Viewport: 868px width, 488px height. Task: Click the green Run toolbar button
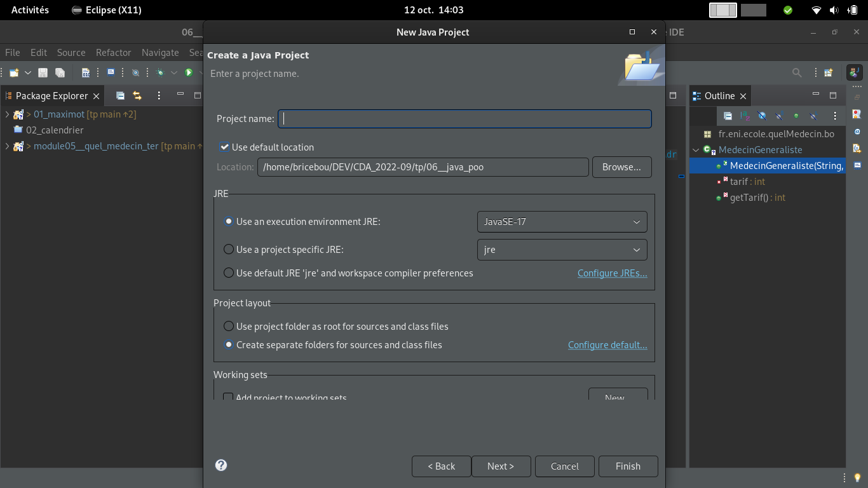(x=189, y=72)
